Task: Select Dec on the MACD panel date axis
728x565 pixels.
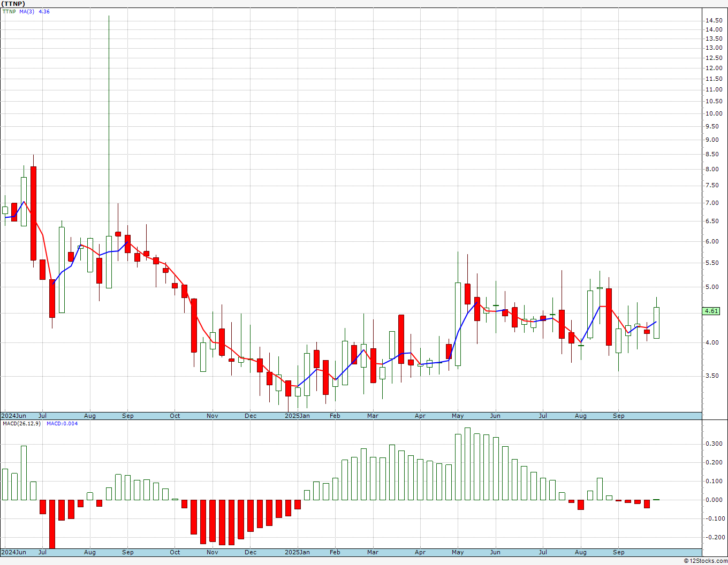Action: (251, 552)
